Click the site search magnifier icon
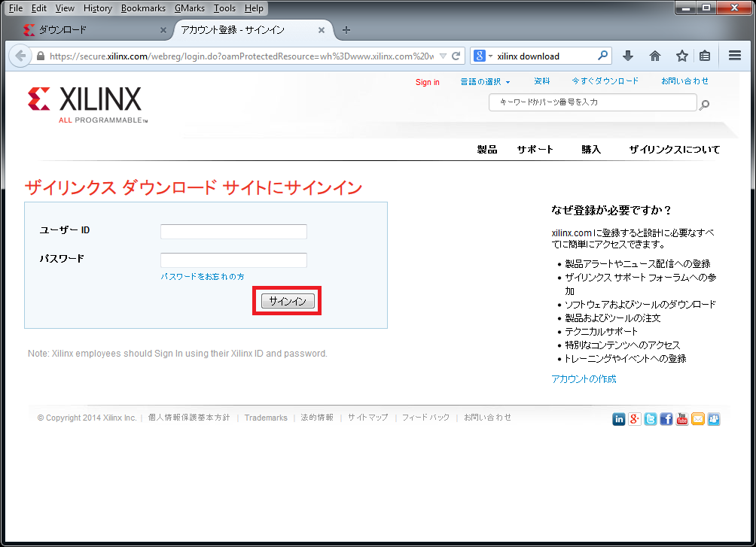This screenshot has width=756, height=547. pyautogui.click(x=704, y=104)
